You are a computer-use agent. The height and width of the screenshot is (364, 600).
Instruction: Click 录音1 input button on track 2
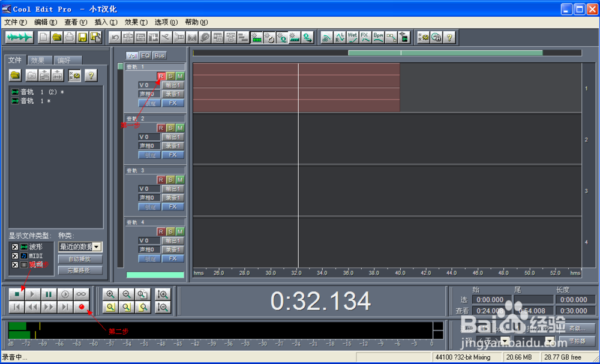[173, 146]
